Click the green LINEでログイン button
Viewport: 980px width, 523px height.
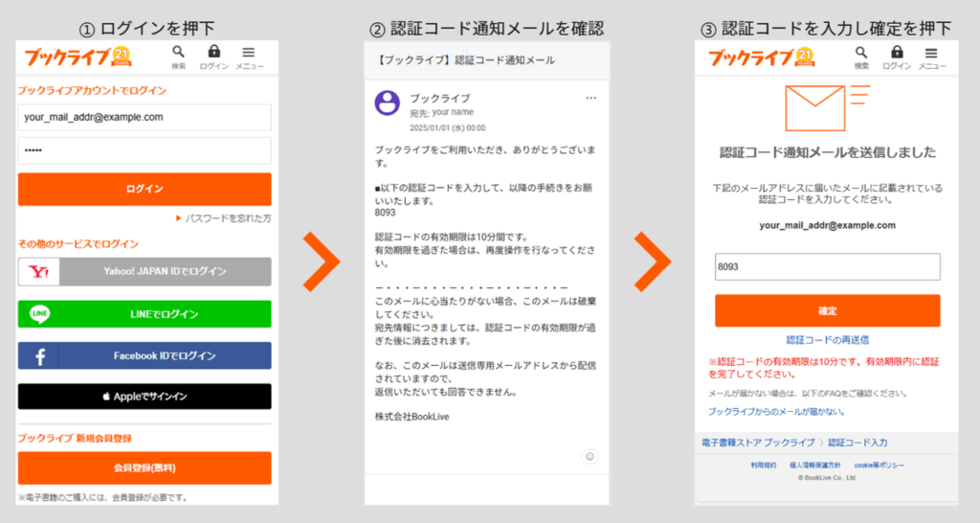tap(145, 314)
